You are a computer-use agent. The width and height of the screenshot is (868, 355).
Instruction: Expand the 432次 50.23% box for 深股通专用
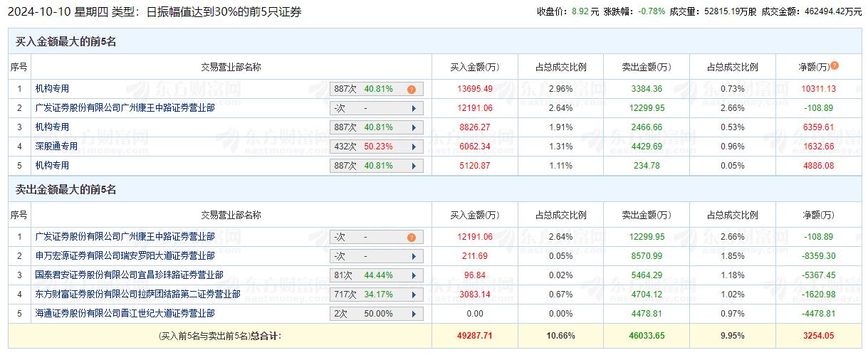tap(376, 147)
